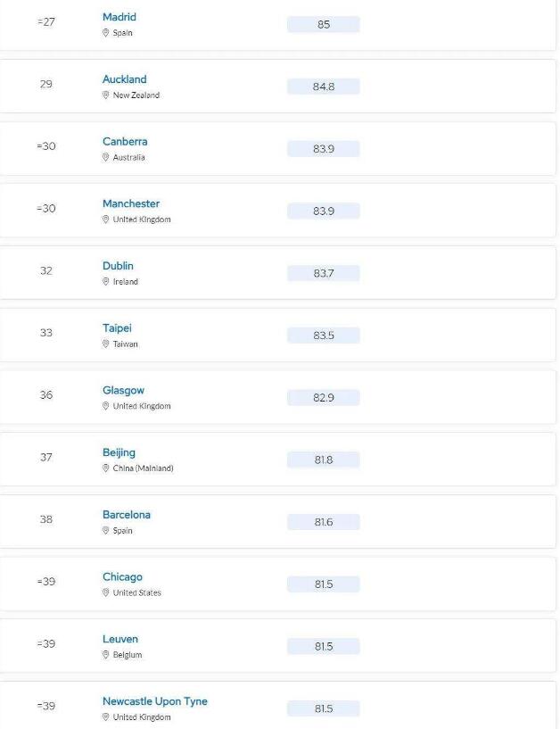560x729 pixels.
Task: Click the 84.8 score badge for Auckland
Action: [x=324, y=87]
